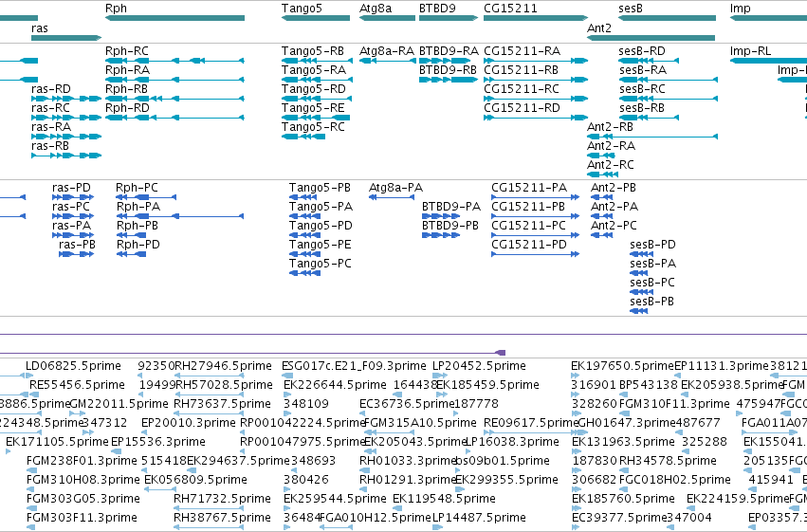Select transcript Rph-RC
This screenshot has width=807, height=532.
[x=174, y=62]
